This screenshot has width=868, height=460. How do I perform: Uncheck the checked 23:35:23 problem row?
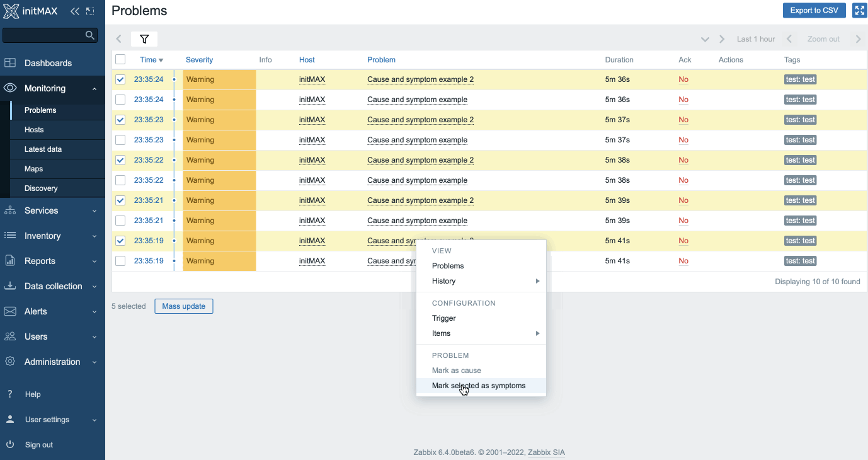point(120,120)
